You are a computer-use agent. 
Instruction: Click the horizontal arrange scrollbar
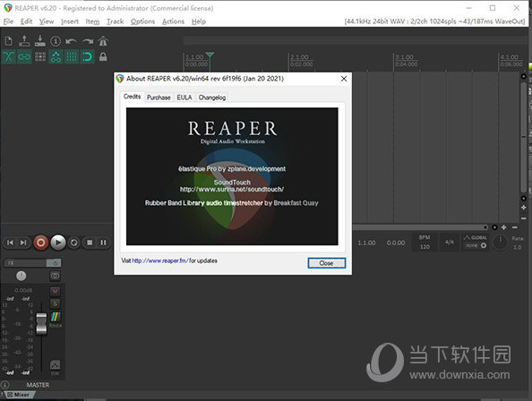420,227
